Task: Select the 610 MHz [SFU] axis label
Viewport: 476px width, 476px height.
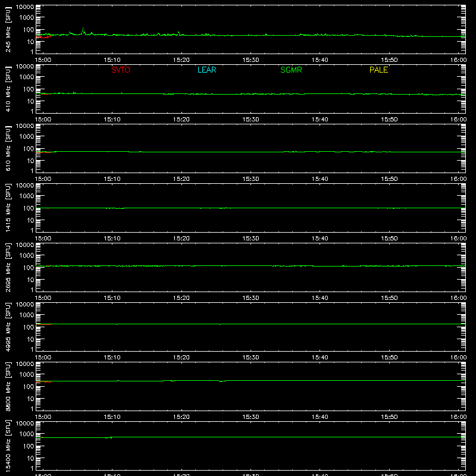Action: 8,148
